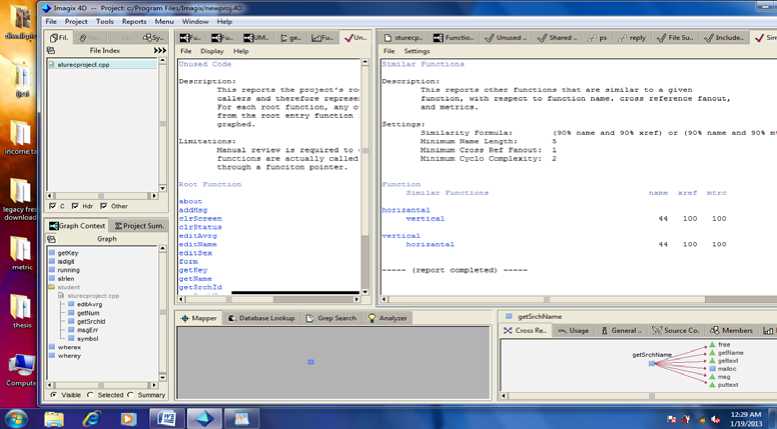Click the addMsg root function link
The width and height of the screenshot is (777, 429).
point(191,209)
